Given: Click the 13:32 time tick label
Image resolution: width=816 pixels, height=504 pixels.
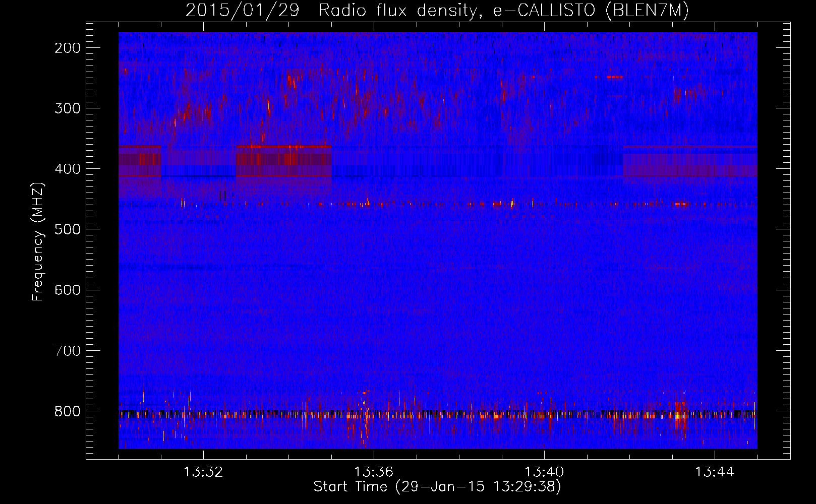Looking at the screenshot, I should [203, 472].
